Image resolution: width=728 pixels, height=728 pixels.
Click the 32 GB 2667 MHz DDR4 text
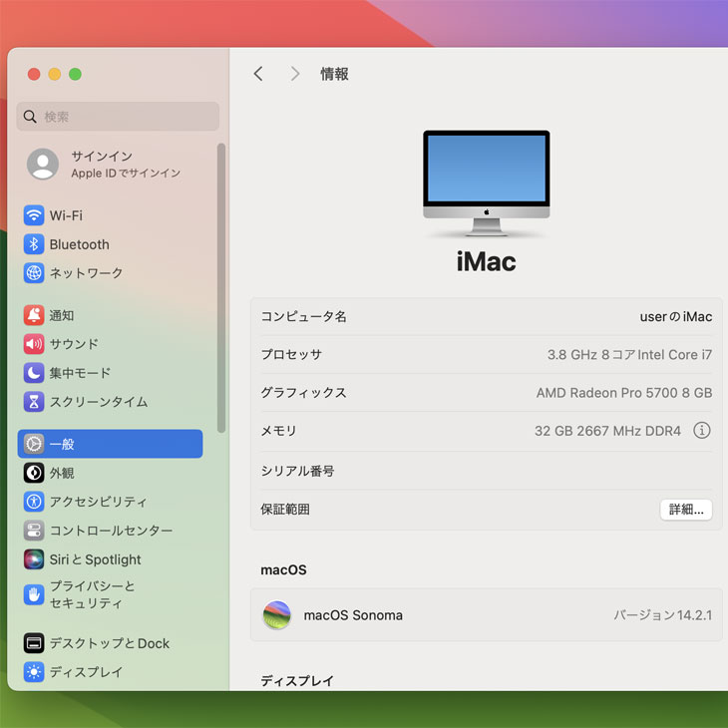[607, 431]
